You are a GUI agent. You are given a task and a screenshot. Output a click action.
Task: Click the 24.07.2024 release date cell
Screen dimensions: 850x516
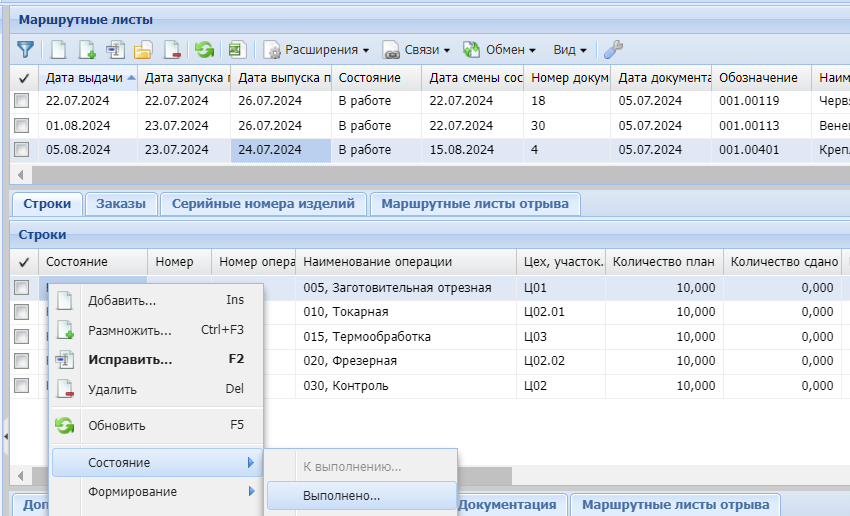(281, 150)
